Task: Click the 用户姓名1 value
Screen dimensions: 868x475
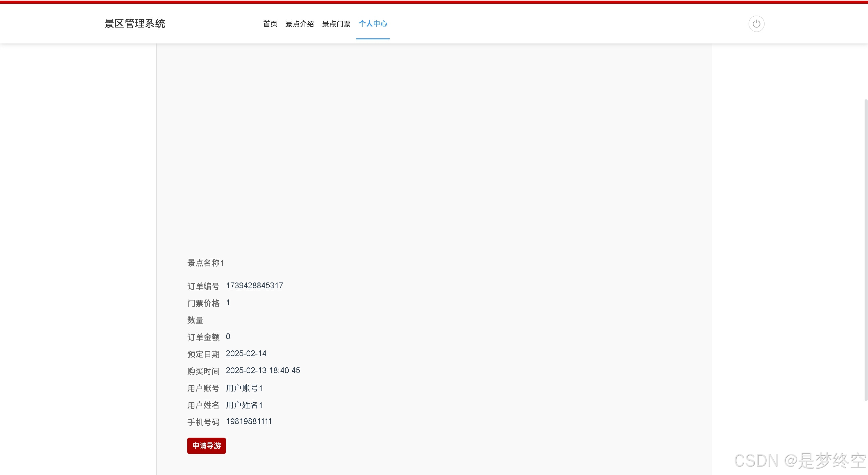Action: (244, 405)
